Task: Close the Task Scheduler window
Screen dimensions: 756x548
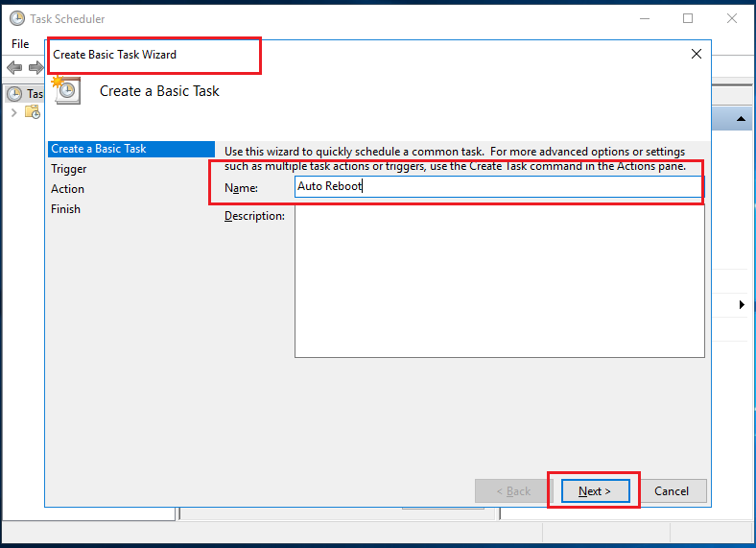Action: (732, 18)
